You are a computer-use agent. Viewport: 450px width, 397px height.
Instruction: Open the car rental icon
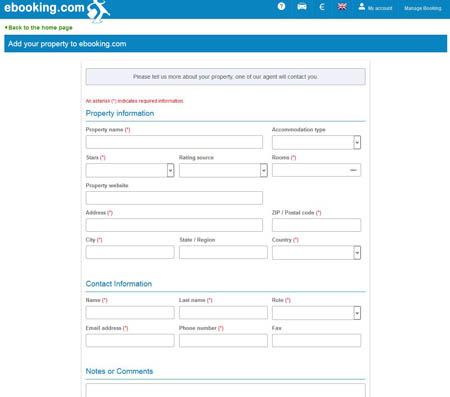(302, 7)
